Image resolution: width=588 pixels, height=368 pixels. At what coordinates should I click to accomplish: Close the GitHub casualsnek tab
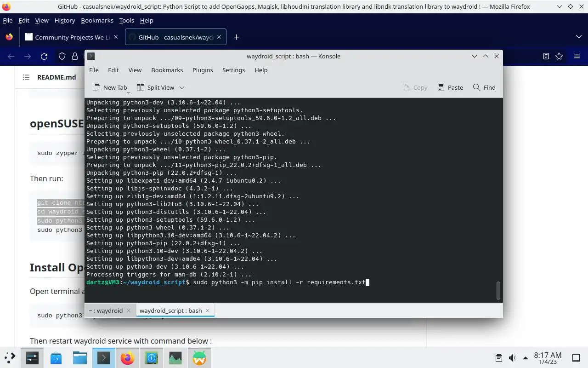(219, 37)
